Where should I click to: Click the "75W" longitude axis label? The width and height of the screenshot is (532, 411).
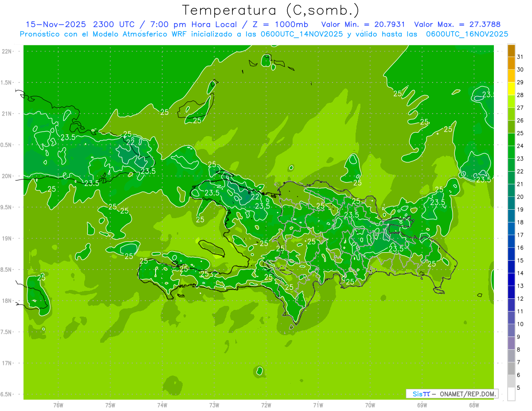[110, 405]
